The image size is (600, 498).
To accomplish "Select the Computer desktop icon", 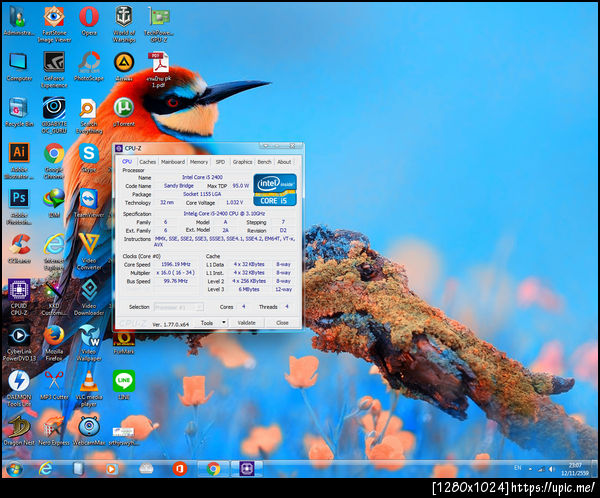I will point(19,67).
